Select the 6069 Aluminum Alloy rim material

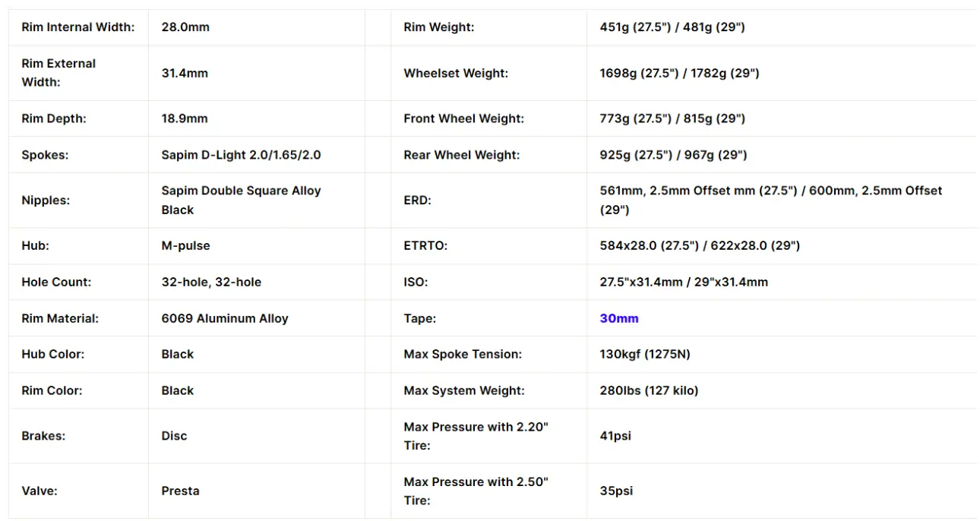(x=225, y=318)
